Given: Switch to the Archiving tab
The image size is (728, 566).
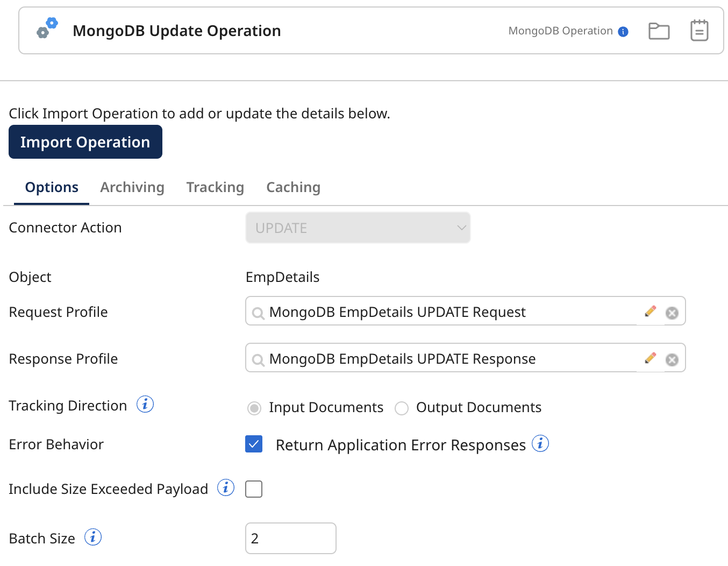Looking at the screenshot, I should tap(132, 187).
